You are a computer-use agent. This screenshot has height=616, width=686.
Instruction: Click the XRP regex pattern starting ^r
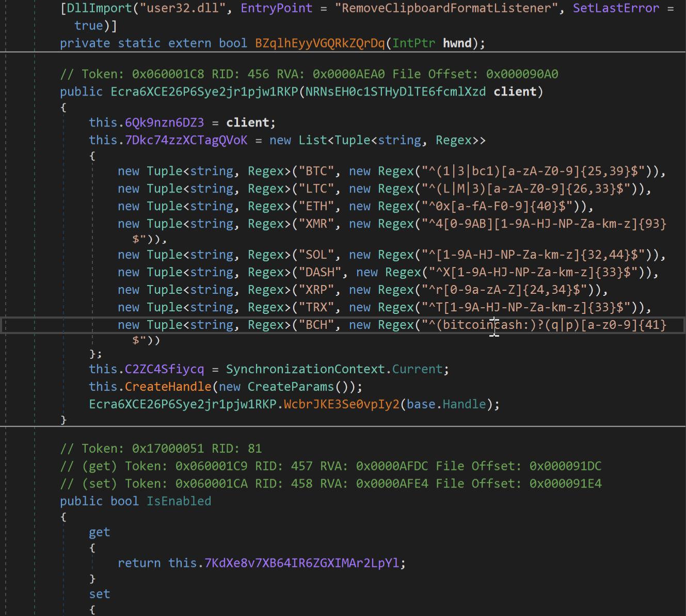tap(504, 290)
